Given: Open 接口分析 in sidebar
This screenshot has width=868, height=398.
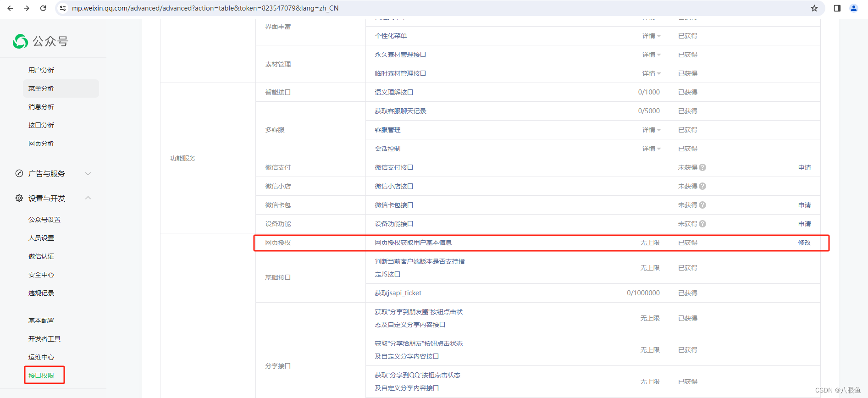Looking at the screenshot, I should pos(41,125).
